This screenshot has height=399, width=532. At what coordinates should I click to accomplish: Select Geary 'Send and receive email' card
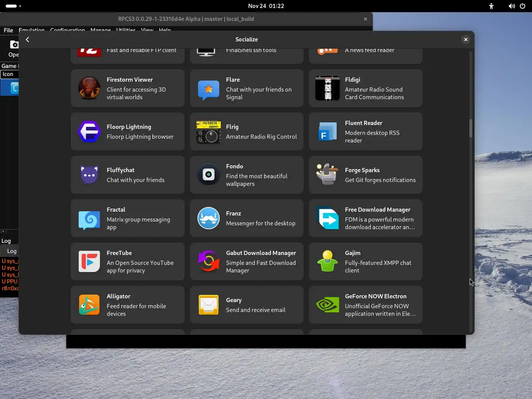[247, 305]
